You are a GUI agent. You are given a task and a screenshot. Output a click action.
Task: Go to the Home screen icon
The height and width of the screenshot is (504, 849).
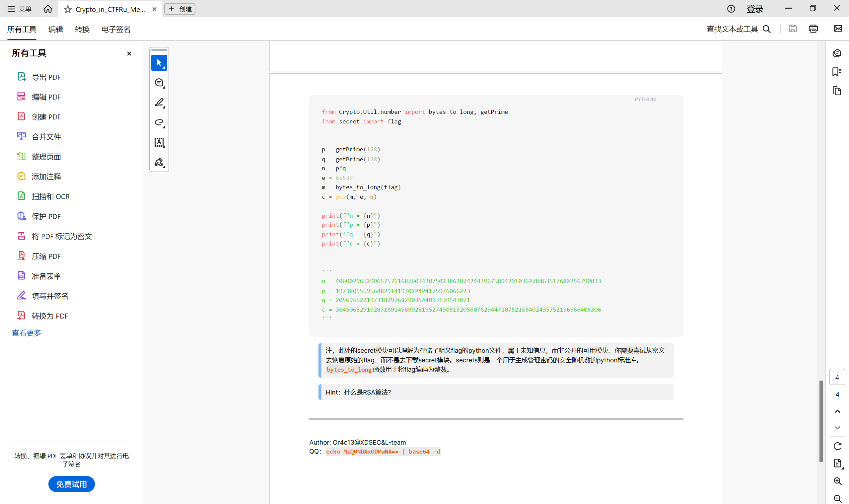click(x=48, y=9)
